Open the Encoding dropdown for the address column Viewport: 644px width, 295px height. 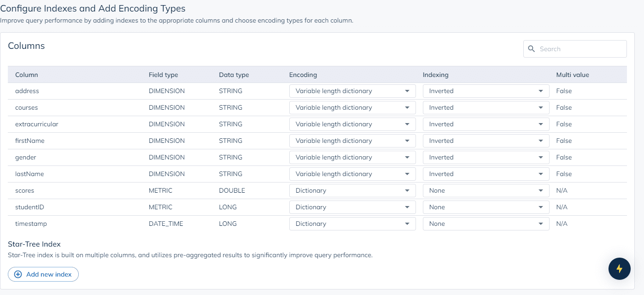(x=352, y=91)
